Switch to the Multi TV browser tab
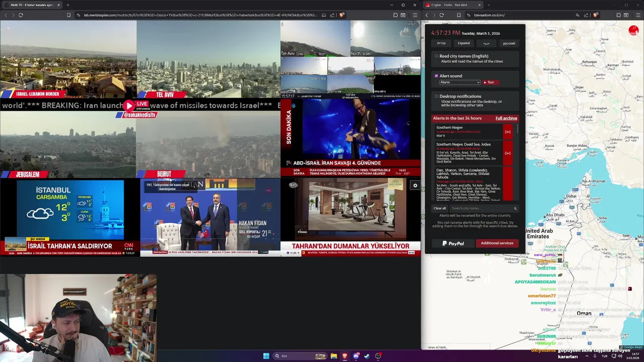644x362 pixels. tap(31, 5)
